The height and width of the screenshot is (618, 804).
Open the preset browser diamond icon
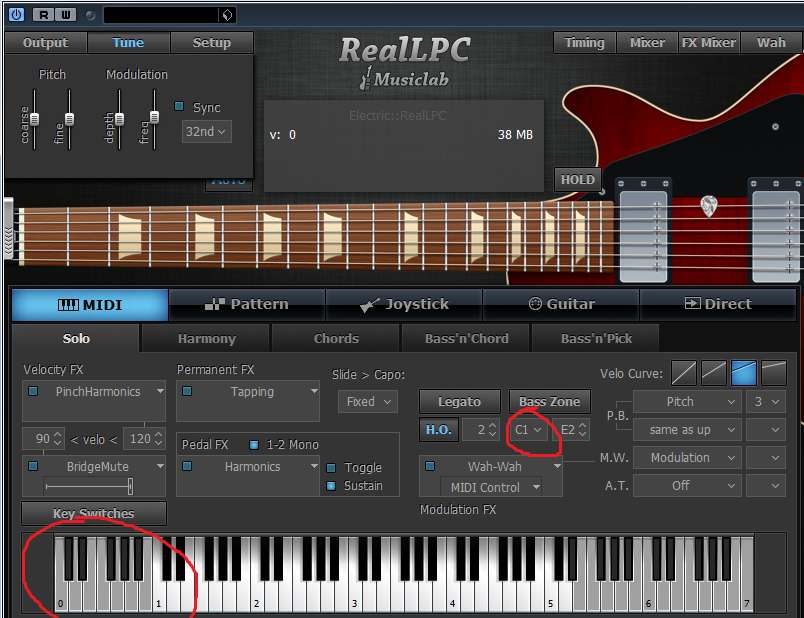(x=227, y=15)
